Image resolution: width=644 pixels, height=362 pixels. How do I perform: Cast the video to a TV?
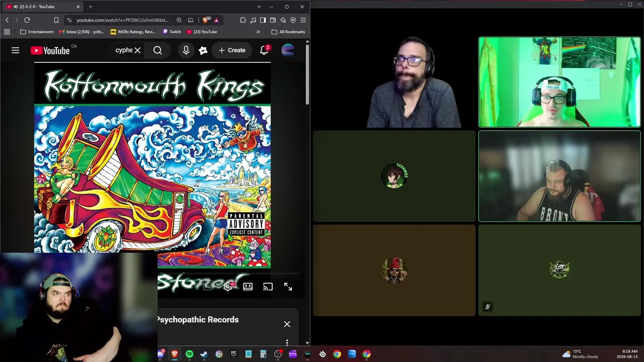click(x=268, y=287)
